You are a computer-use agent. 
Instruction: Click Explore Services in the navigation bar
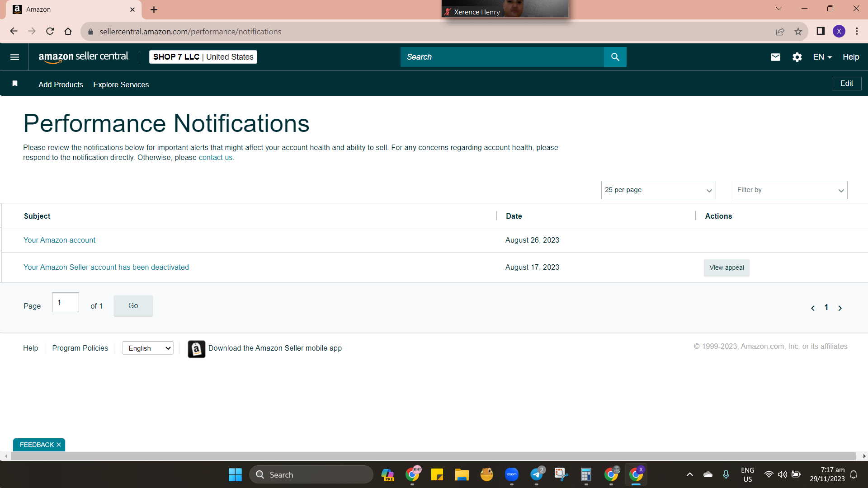click(121, 84)
